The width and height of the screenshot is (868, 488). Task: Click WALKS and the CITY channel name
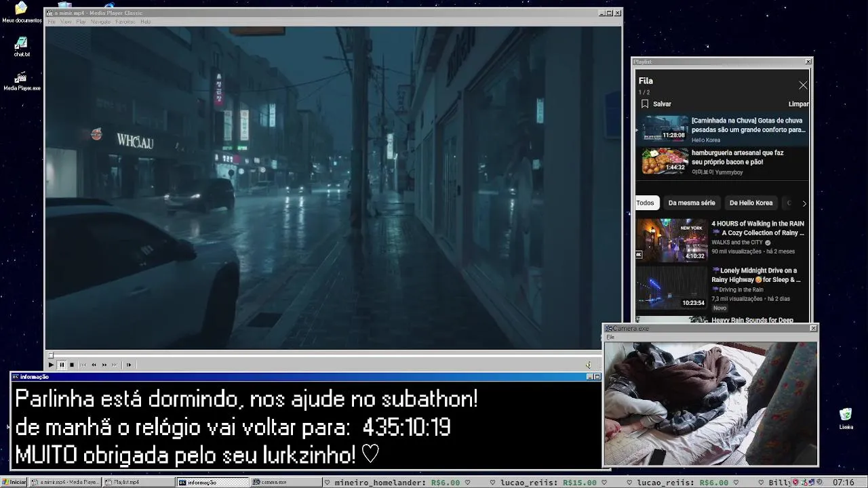coord(737,242)
